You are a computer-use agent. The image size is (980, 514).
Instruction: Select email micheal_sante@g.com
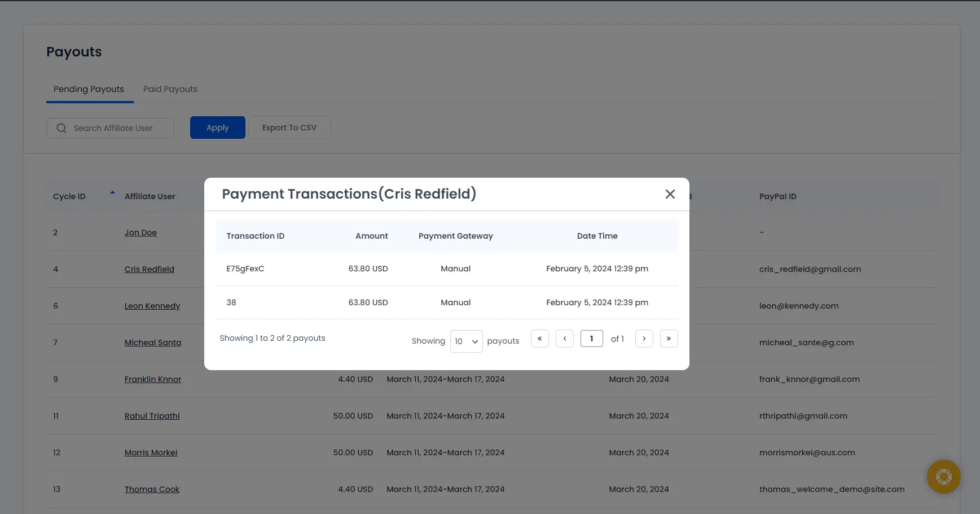click(x=807, y=342)
